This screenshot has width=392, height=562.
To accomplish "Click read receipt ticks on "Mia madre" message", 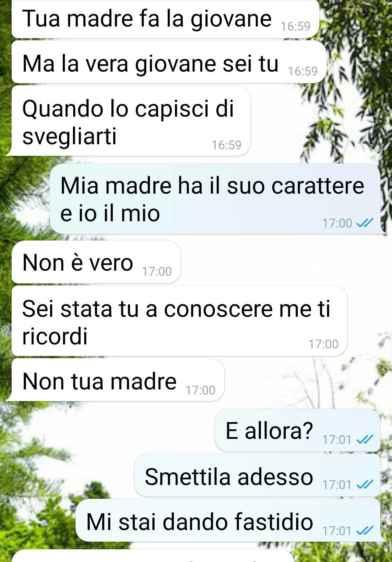I will pos(364,223).
